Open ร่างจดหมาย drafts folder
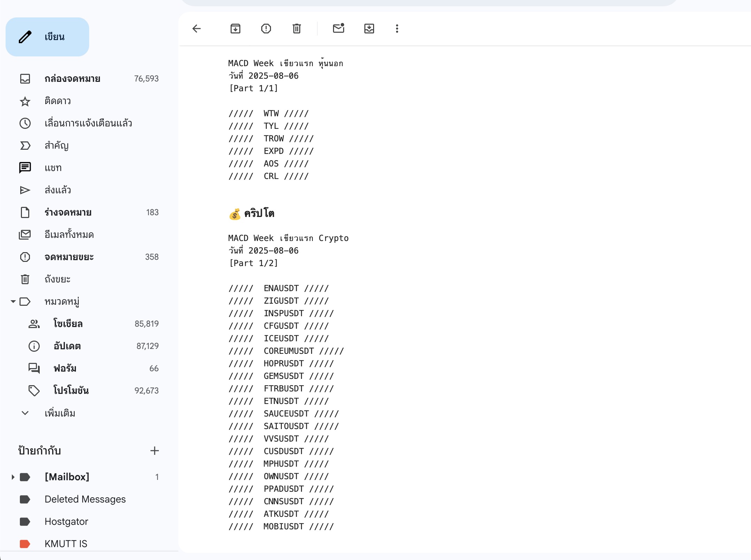Image resolution: width=751 pixels, height=560 pixels. [x=68, y=212]
